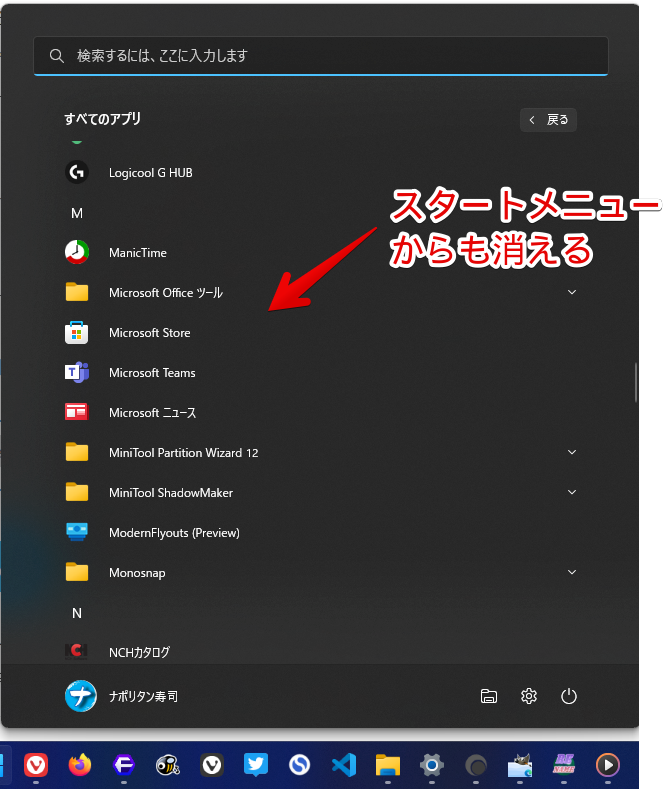Open Firefox in the taskbar
The width and height of the screenshot is (669, 789).
80,765
